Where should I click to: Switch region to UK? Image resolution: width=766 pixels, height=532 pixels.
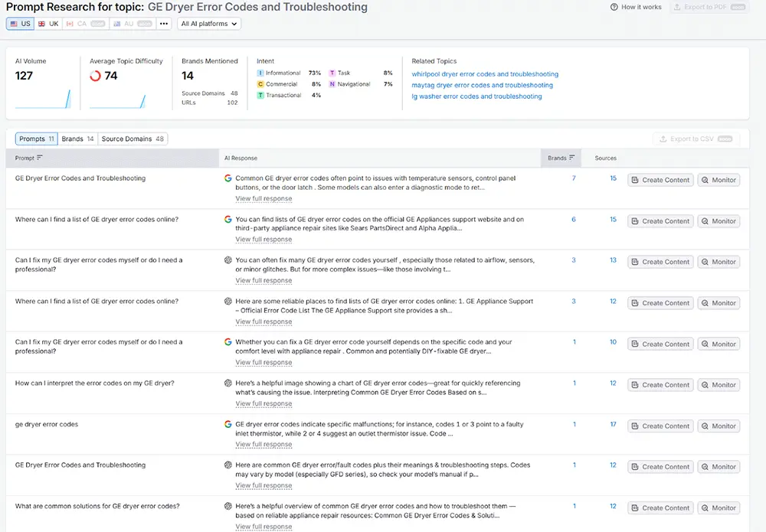(48, 24)
